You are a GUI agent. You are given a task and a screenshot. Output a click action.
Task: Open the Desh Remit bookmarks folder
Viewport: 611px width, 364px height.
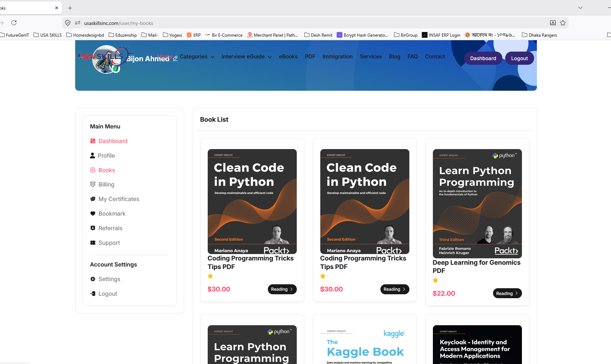pyautogui.click(x=319, y=35)
